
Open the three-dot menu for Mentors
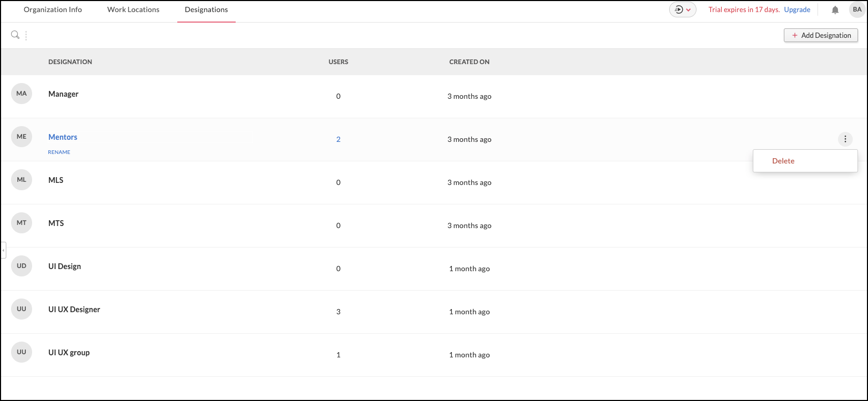[845, 139]
